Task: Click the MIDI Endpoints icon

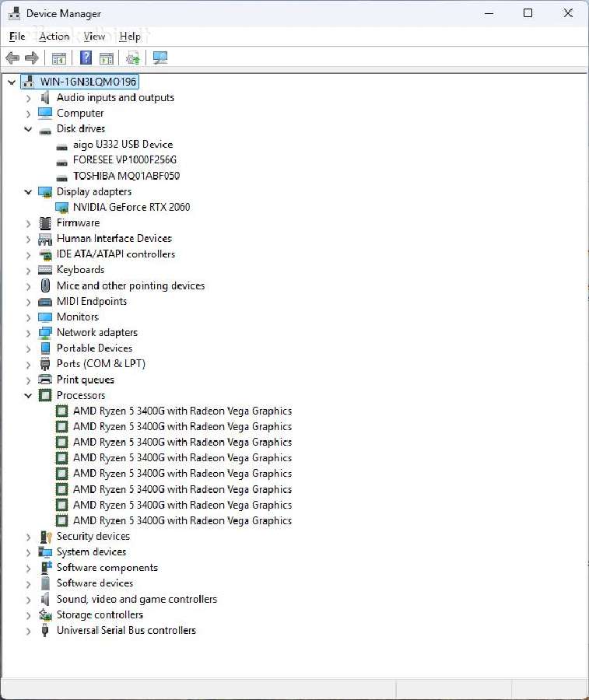Action: 45,301
